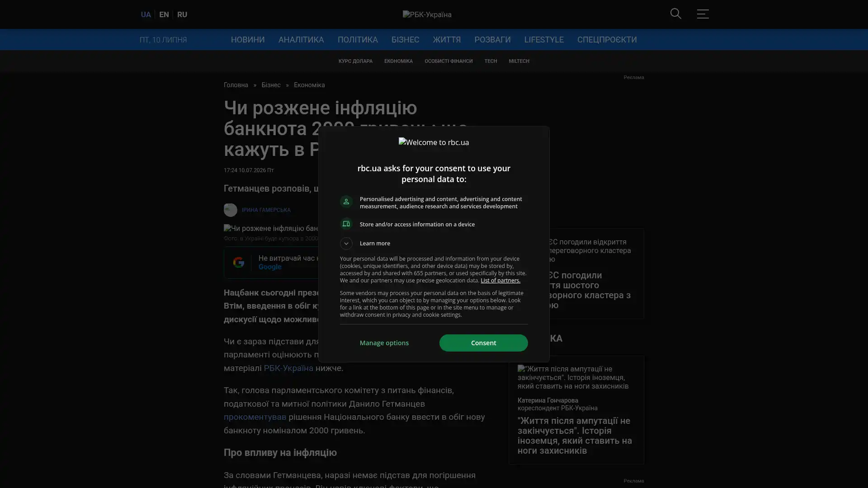Open the БІЗНЕС menu item

point(405,40)
